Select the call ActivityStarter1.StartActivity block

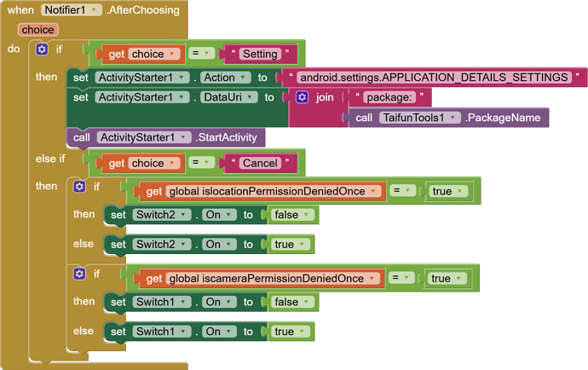pyautogui.click(x=165, y=138)
